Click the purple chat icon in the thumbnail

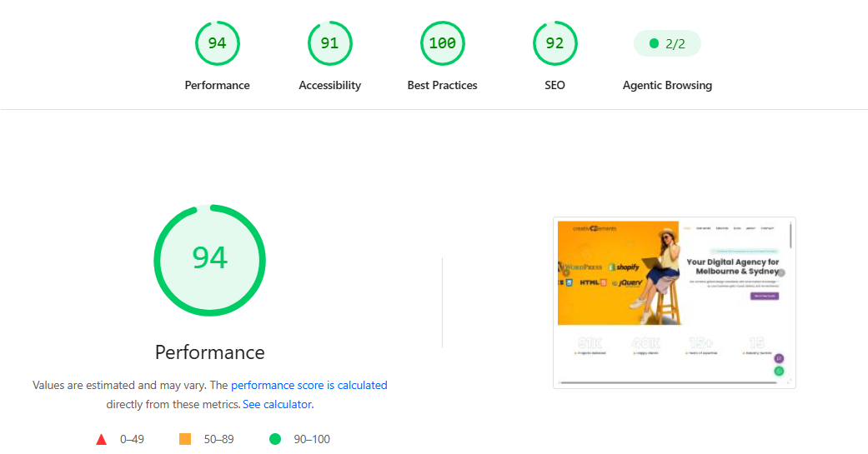pos(779,358)
